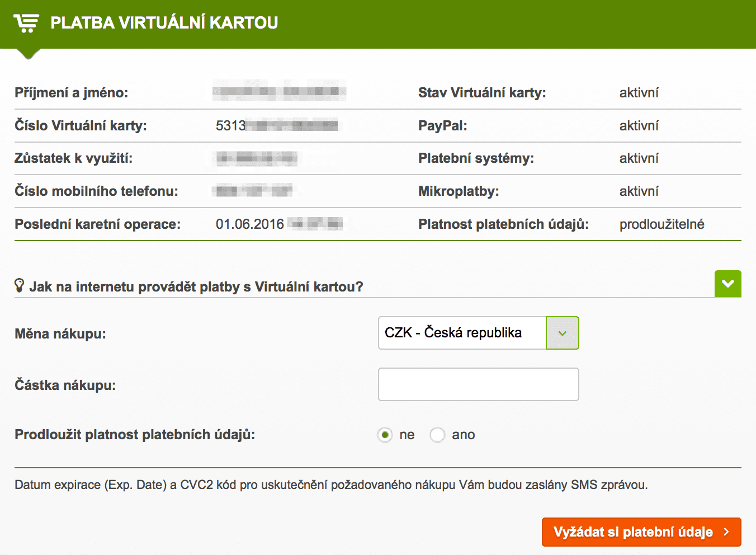756x555 pixels.
Task: Click the 'Číslo Virtuální karty:' label
Action: coord(81,126)
